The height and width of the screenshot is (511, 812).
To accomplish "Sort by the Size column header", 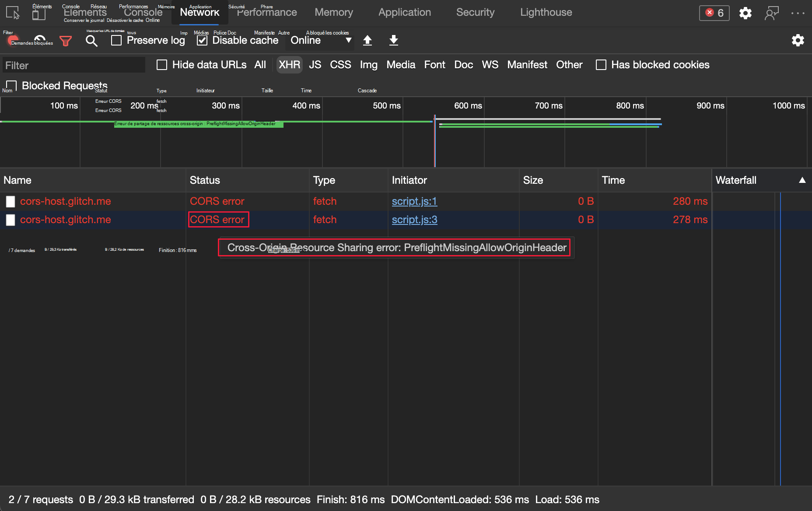I will click(x=559, y=180).
